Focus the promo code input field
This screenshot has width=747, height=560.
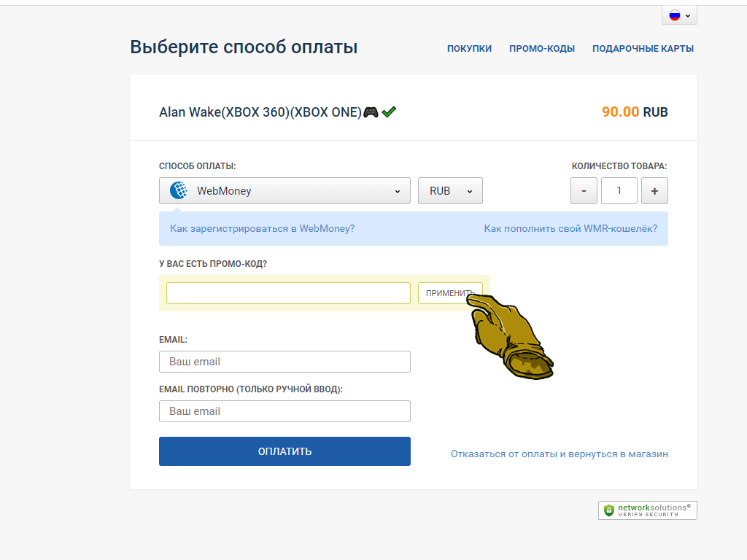pyautogui.click(x=288, y=293)
